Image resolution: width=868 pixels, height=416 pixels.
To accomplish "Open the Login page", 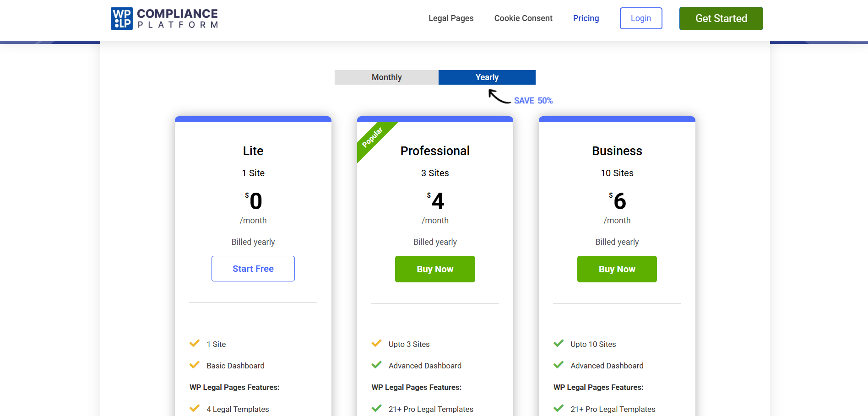I will click(640, 18).
